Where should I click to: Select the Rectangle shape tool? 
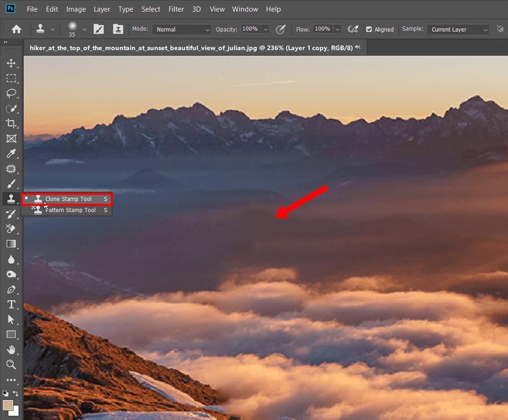(x=11, y=335)
